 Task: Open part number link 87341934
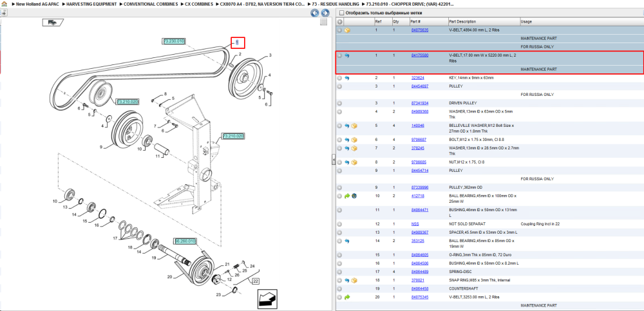pyautogui.click(x=420, y=103)
